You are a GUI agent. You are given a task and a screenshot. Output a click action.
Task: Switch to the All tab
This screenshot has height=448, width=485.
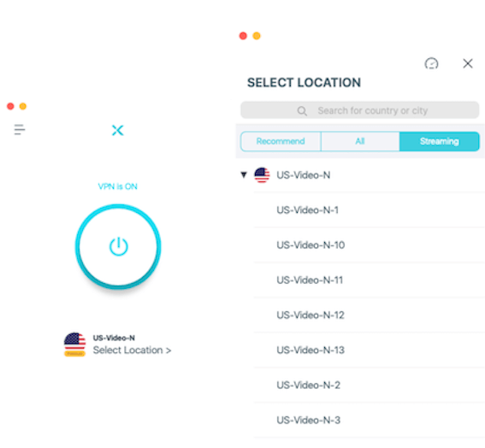coord(360,141)
